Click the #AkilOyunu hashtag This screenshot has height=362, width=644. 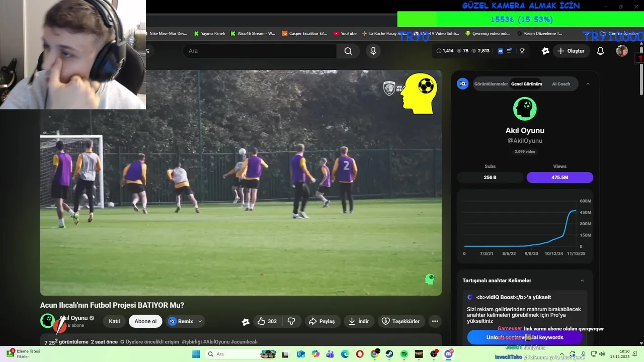[x=216, y=342]
